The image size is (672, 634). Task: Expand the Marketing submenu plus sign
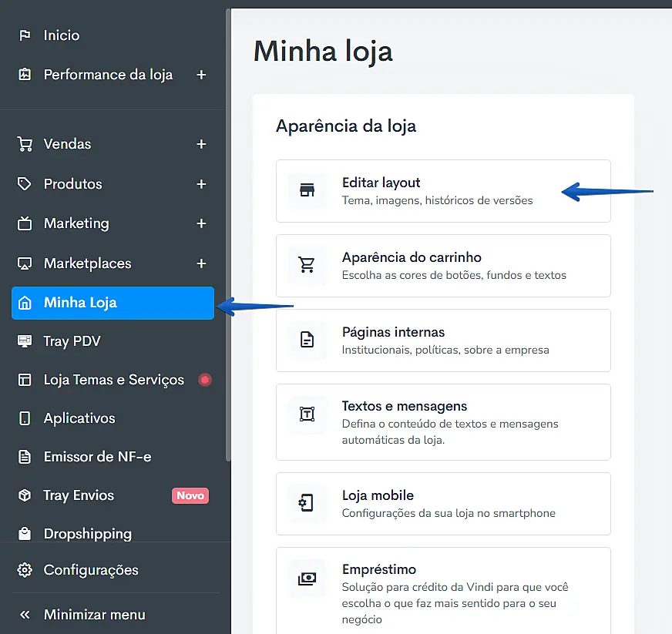(201, 223)
